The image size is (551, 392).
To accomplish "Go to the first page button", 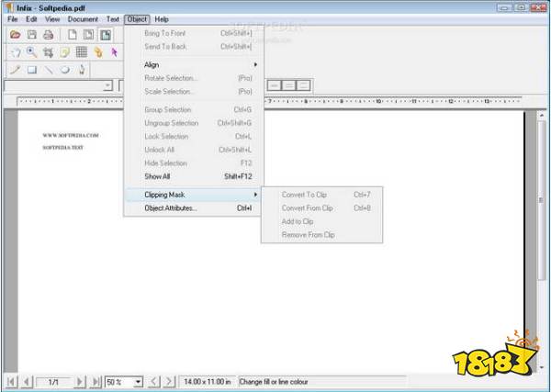I will point(11,380).
